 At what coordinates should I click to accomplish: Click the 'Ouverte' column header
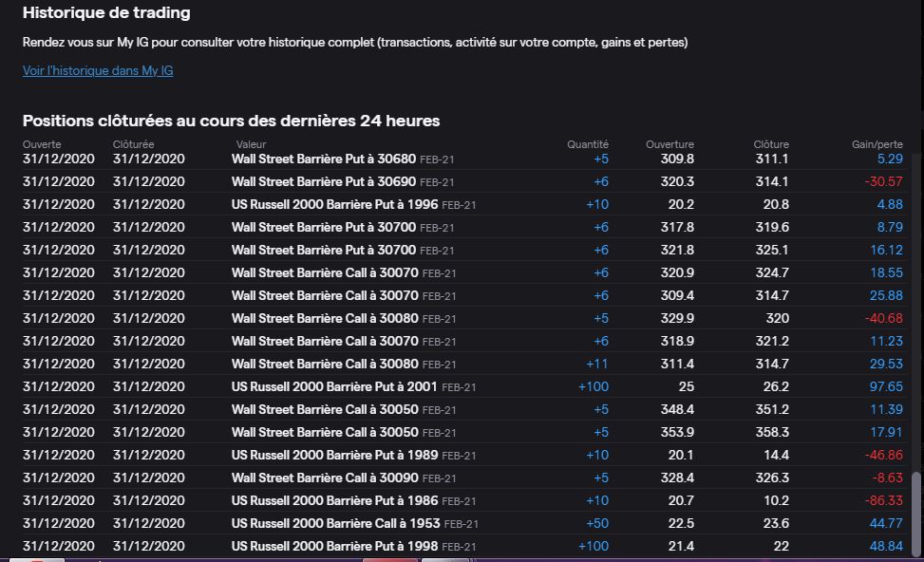click(42, 144)
